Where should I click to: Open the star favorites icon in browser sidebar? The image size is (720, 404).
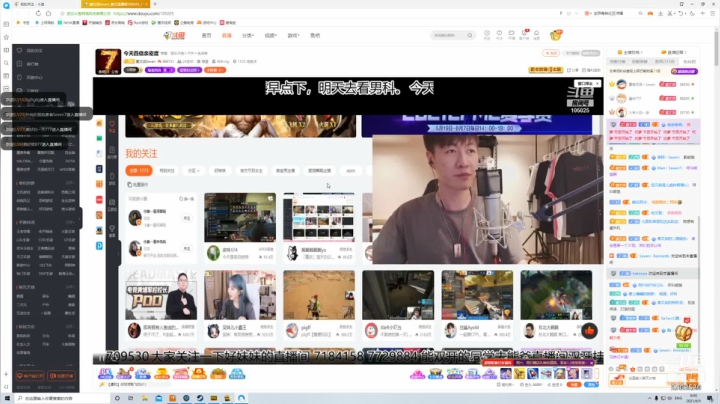6,37
